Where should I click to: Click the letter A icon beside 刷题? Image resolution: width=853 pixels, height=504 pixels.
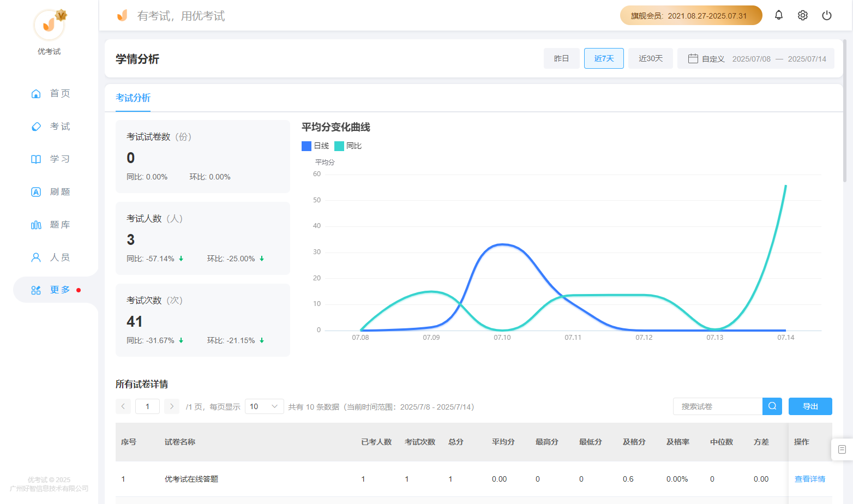coord(36,192)
